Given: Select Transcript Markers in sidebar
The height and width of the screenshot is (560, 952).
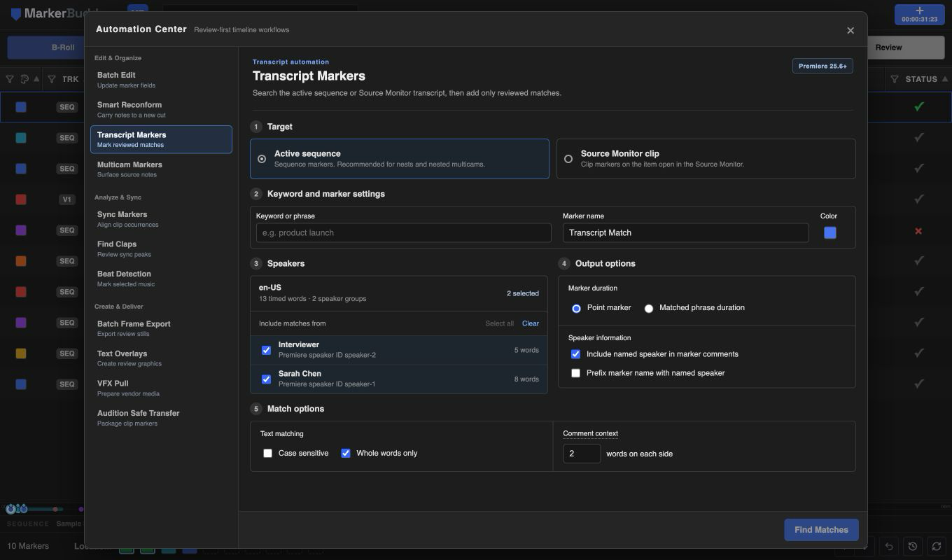Looking at the screenshot, I should [161, 139].
